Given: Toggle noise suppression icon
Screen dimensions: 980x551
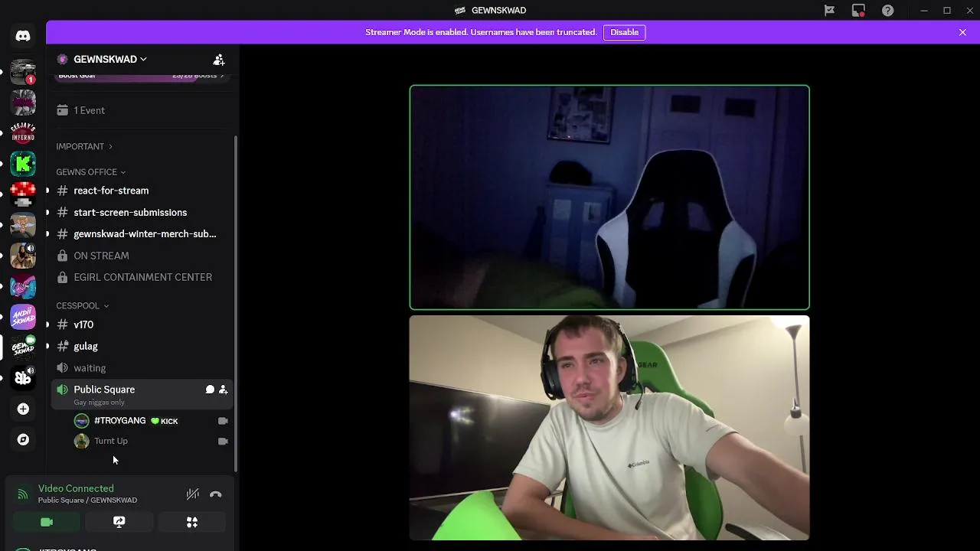Looking at the screenshot, I should tap(193, 494).
